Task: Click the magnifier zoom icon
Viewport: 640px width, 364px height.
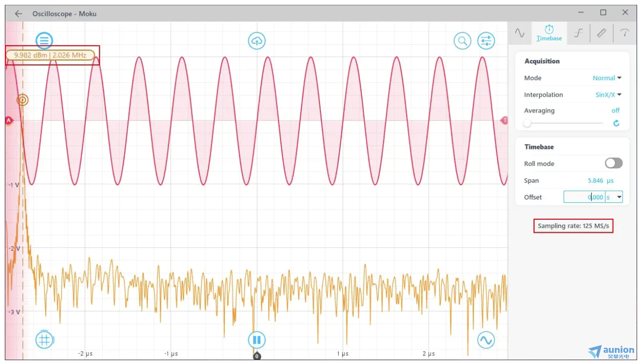Action: (462, 41)
